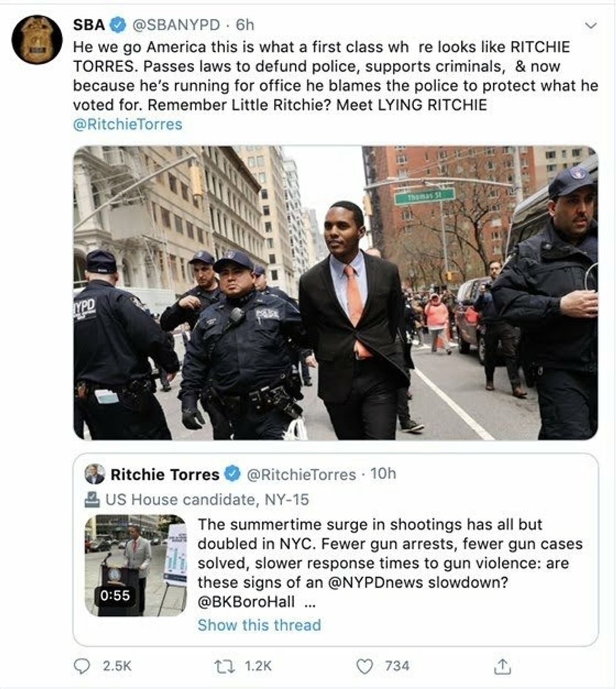The width and height of the screenshot is (616, 689).
Task: Click the 10h timestamp on quoted tweet
Action: coord(383,474)
